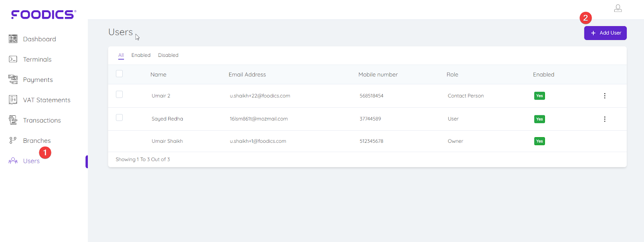Open the user profile icon at top right
644x242 pixels.
(618, 8)
